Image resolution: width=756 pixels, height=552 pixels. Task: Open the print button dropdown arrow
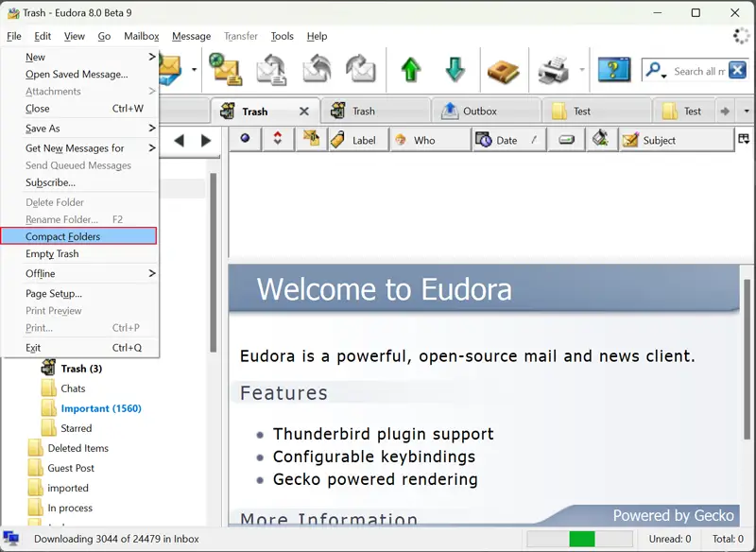pyautogui.click(x=582, y=70)
